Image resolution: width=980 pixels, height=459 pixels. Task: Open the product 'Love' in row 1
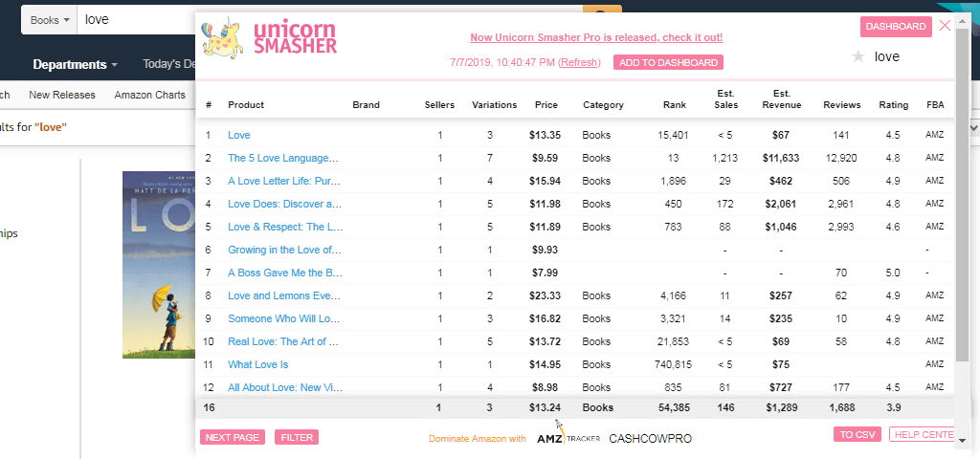[238, 135]
